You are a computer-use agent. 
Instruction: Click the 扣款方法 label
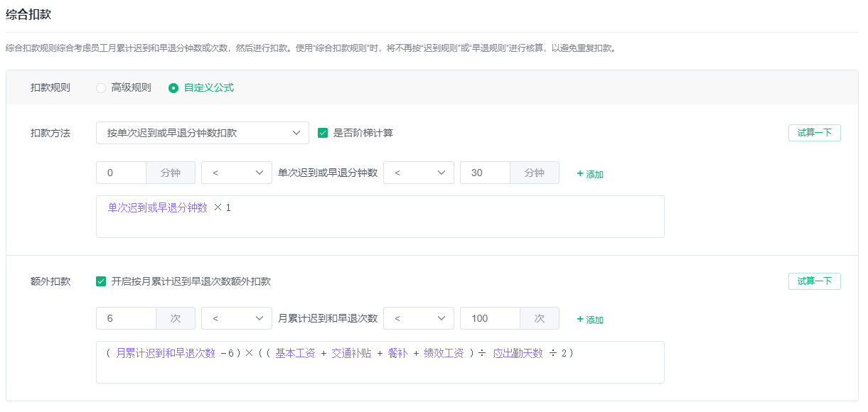pyautogui.click(x=50, y=133)
